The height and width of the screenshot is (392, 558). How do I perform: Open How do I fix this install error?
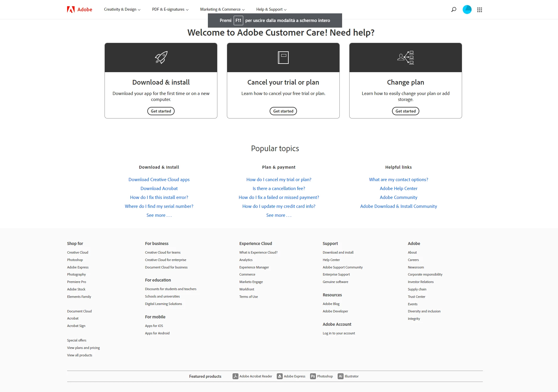[x=159, y=197]
